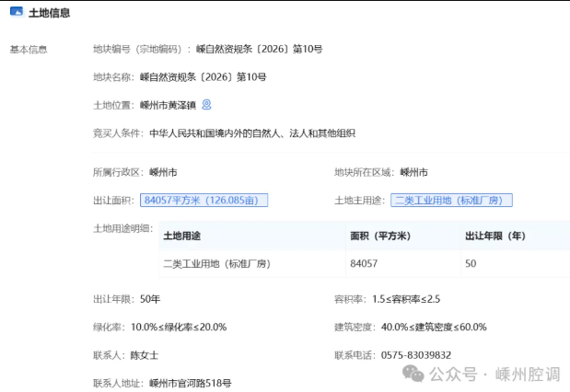570x392 pixels.
Task: Click the 土地信息 heading title
Action: [50, 13]
